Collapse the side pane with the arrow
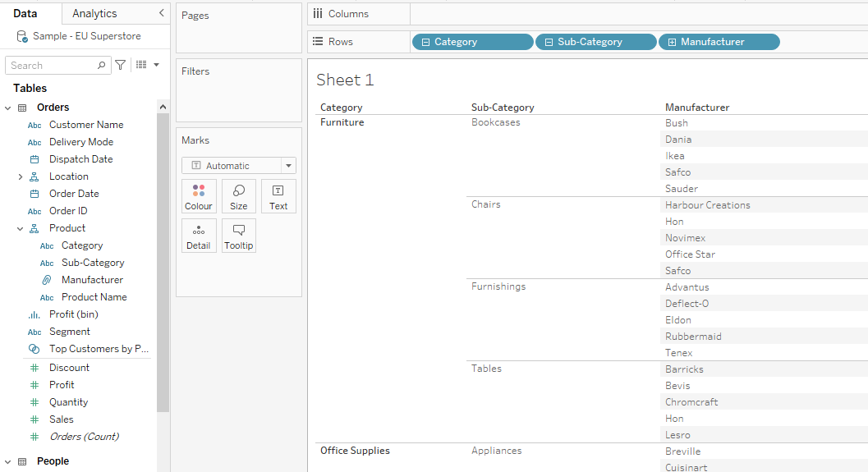The image size is (868, 472). [x=161, y=13]
